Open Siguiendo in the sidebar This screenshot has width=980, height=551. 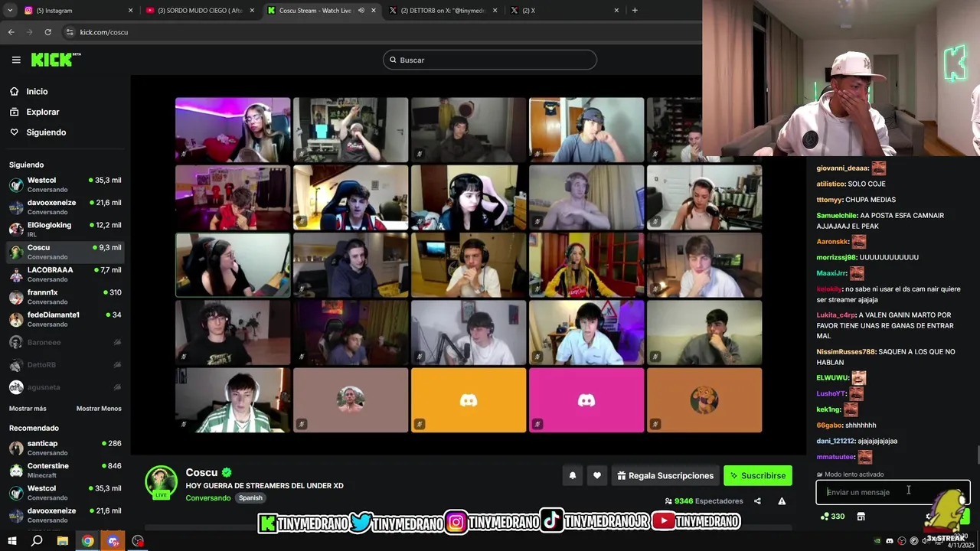pyautogui.click(x=46, y=132)
